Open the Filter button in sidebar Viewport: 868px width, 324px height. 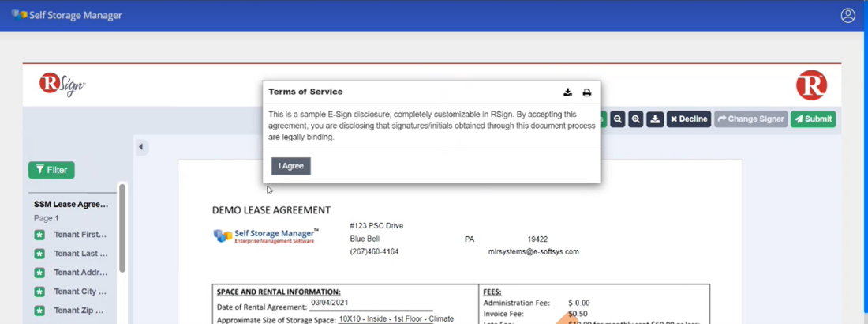[51, 170]
